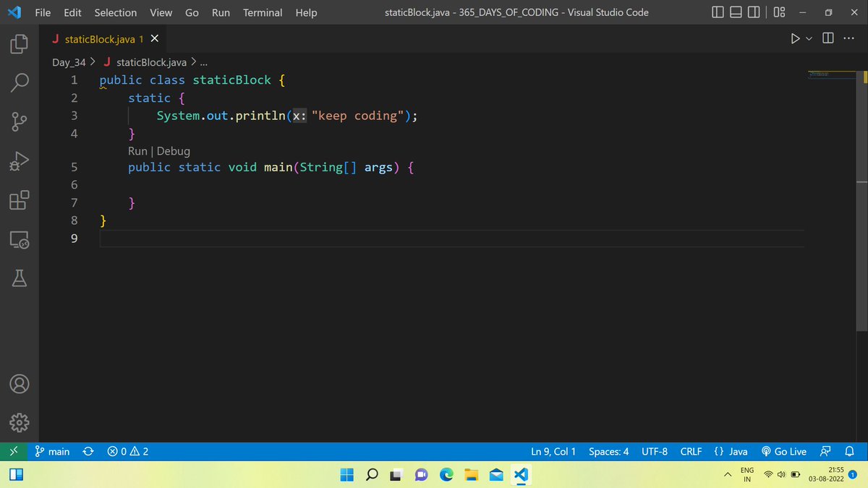Image resolution: width=868 pixels, height=488 pixels.
Task: Open the Selection menu
Action: (115, 12)
